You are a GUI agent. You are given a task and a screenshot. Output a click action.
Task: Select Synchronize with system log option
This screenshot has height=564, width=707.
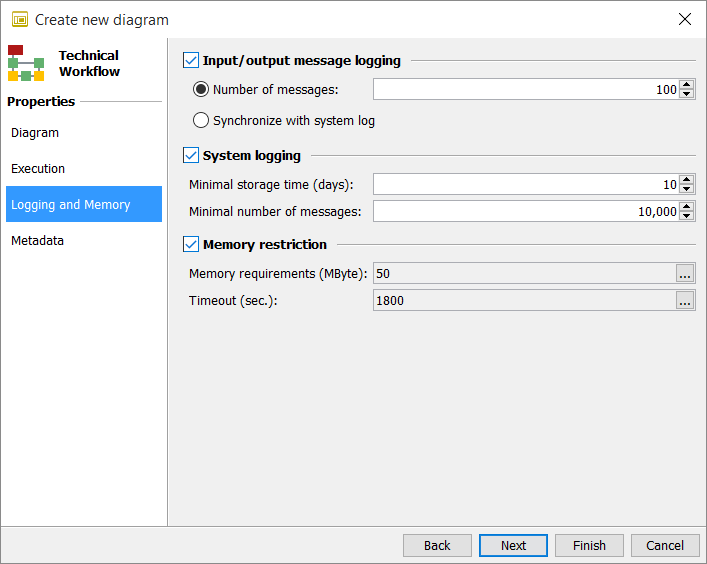tap(201, 121)
